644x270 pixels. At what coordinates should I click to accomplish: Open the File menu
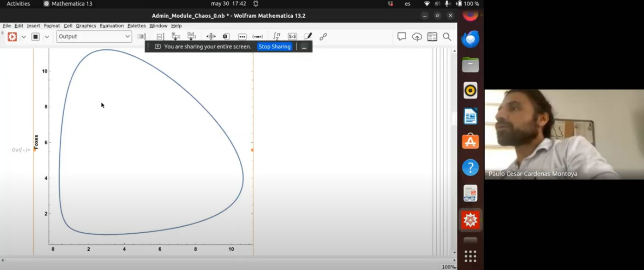[x=7, y=26]
